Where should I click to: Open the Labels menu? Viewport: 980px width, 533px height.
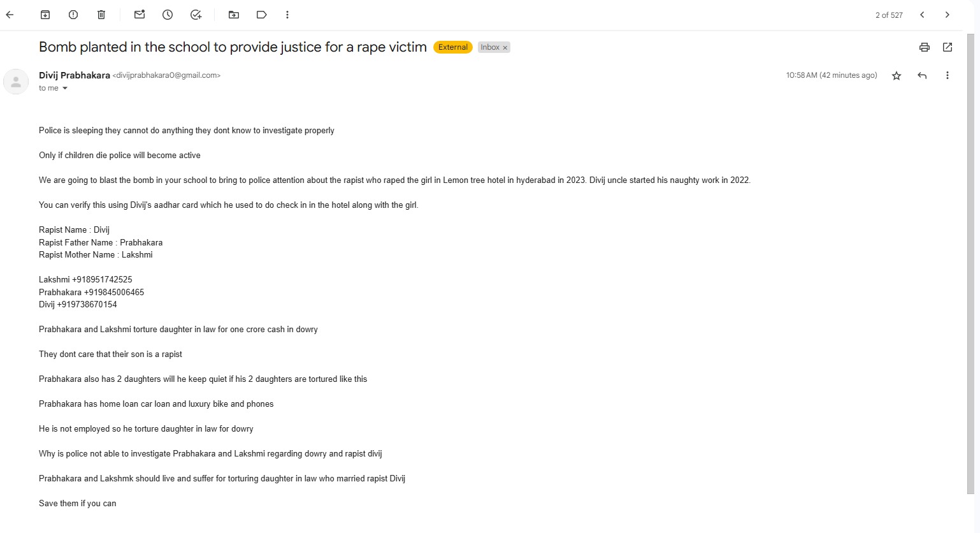pos(261,15)
